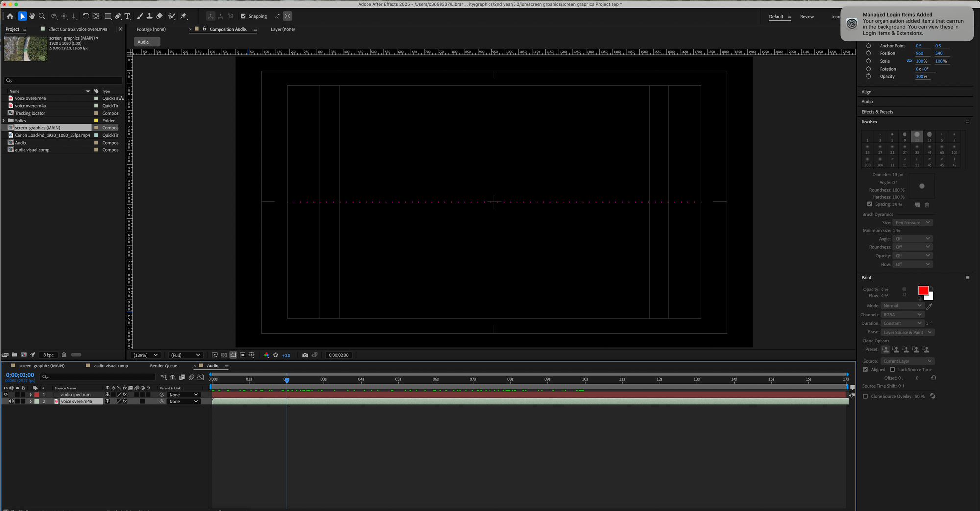Delete selected project item with trash icon
The image size is (980, 511).
[x=64, y=355]
